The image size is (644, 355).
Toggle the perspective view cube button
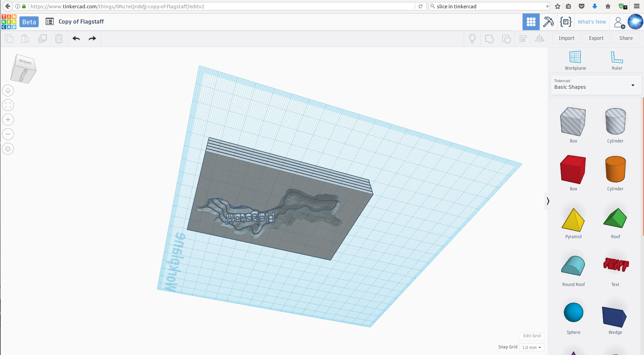tap(8, 149)
